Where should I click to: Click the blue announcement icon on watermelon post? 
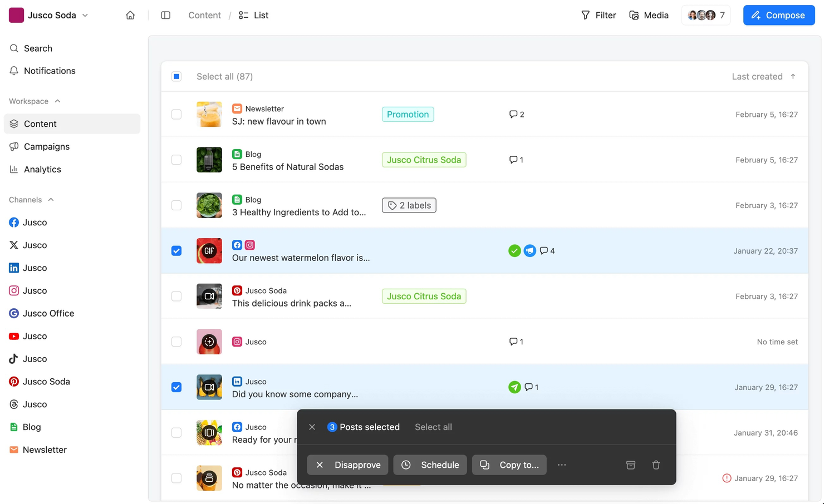[x=529, y=251]
